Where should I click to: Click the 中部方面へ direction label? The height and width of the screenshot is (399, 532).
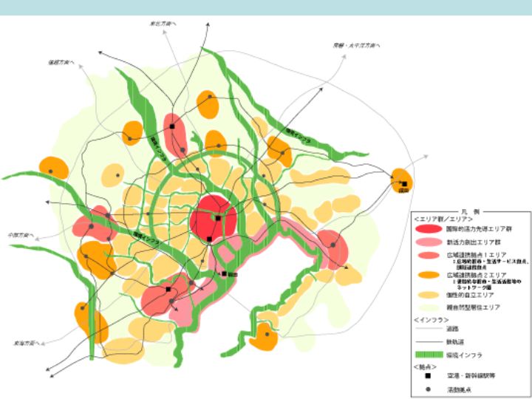click(x=21, y=234)
